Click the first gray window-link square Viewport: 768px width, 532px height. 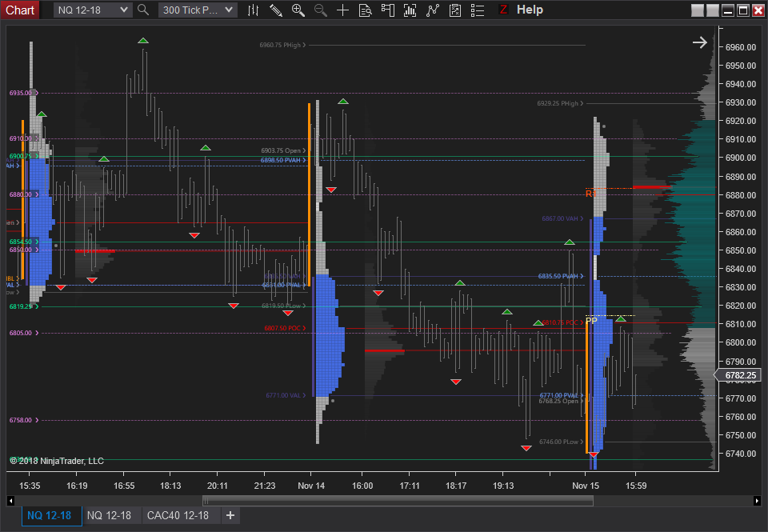coord(698,10)
